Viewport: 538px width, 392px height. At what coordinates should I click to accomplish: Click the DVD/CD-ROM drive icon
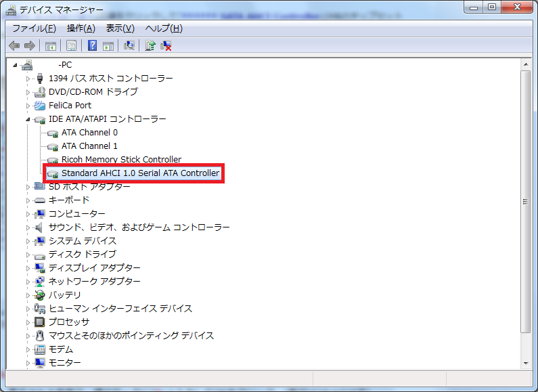click(40, 92)
